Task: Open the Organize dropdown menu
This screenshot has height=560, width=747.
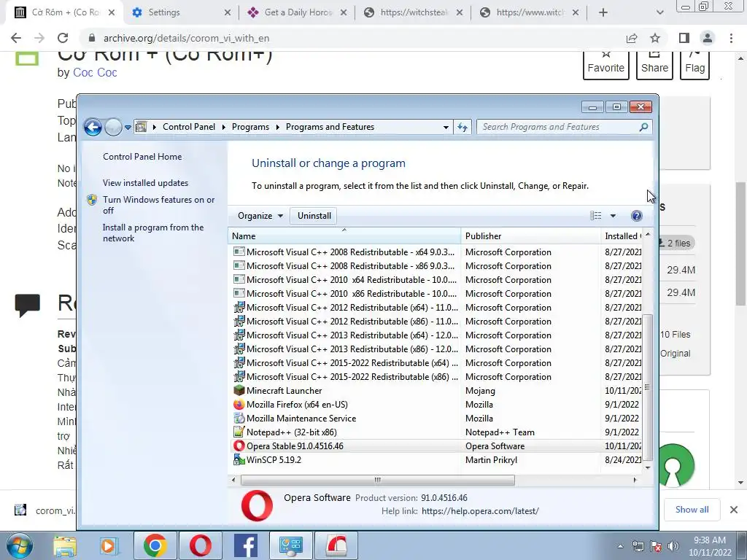Action: [260, 216]
